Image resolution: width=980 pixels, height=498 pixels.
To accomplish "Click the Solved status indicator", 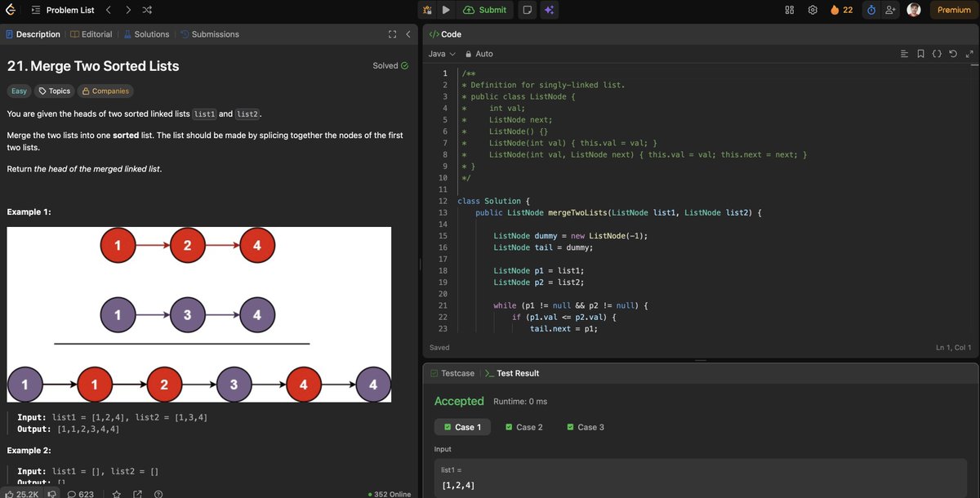I will (390, 66).
